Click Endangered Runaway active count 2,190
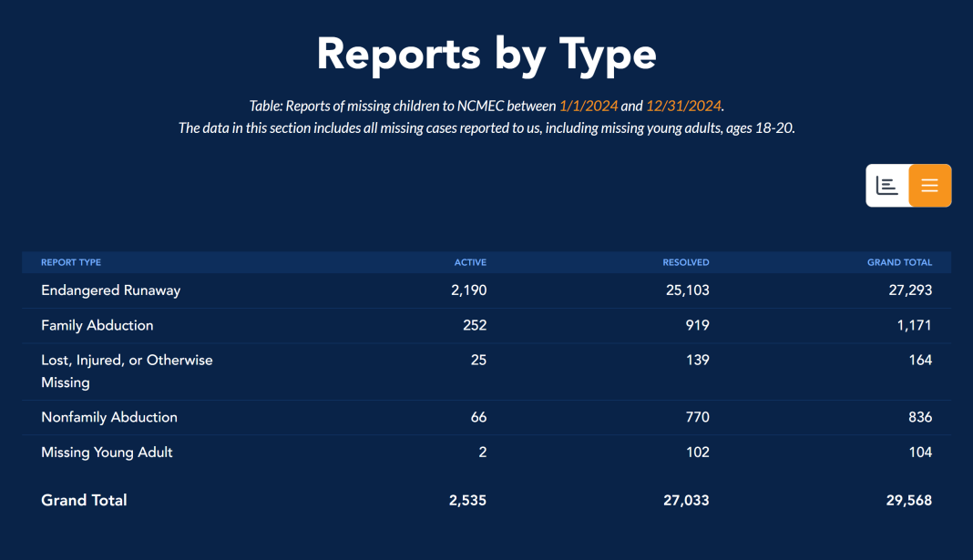The width and height of the screenshot is (973, 560). coord(468,290)
